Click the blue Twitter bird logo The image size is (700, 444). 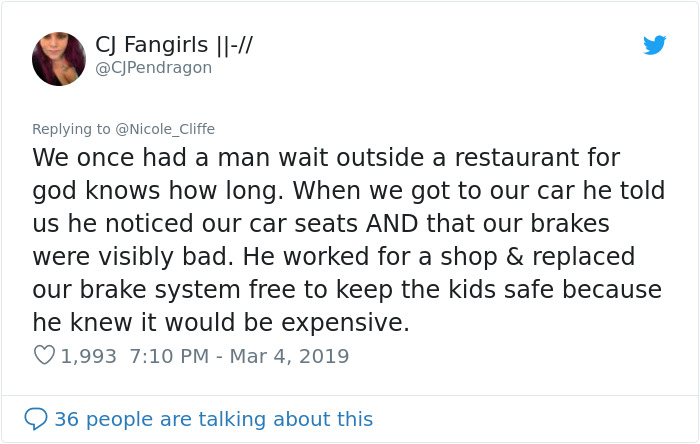tap(654, 45)
